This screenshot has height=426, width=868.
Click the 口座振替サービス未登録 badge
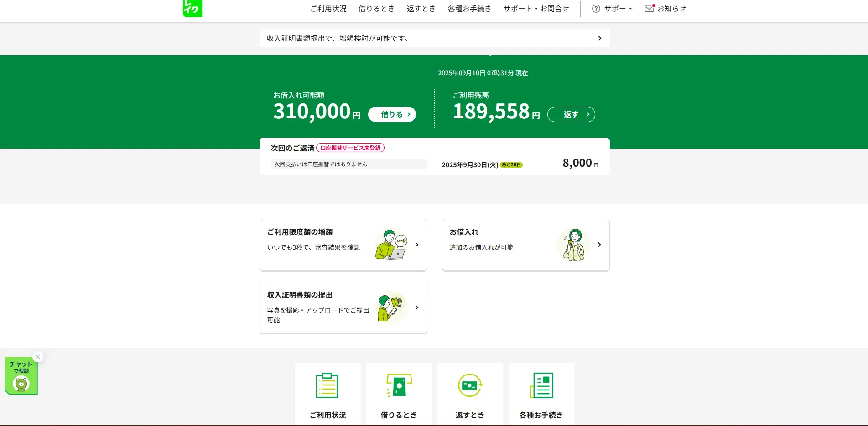click(350, 148)
